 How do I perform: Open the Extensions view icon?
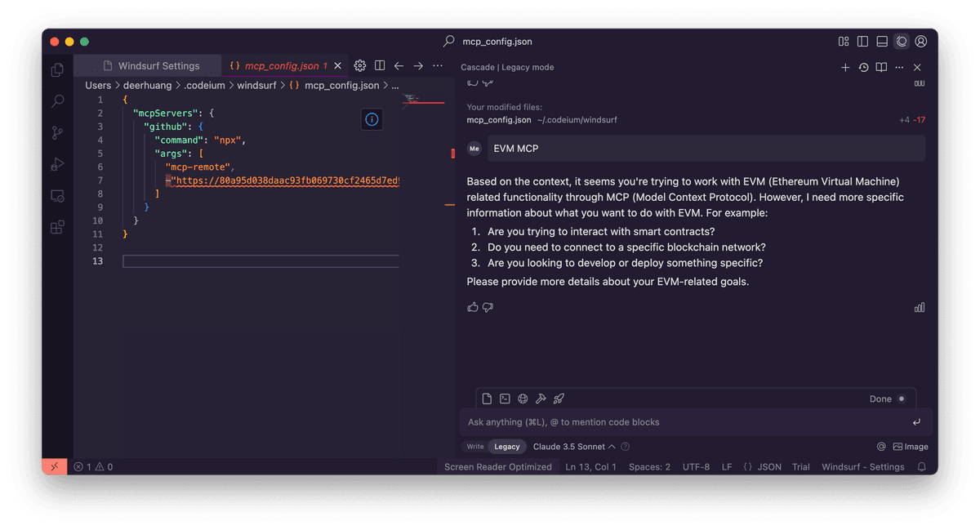[x=57, y=229]
